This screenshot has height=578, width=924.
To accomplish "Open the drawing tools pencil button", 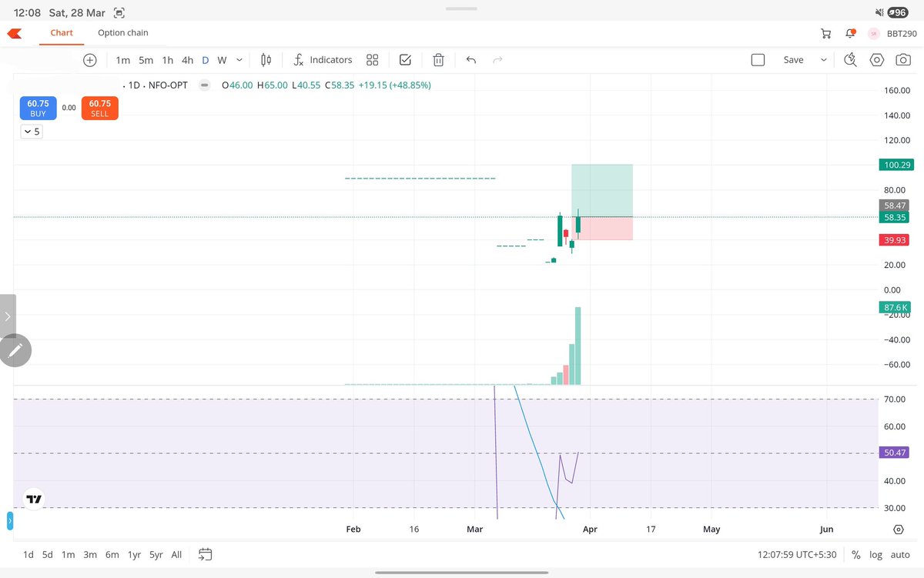I will tap(15, 351).
